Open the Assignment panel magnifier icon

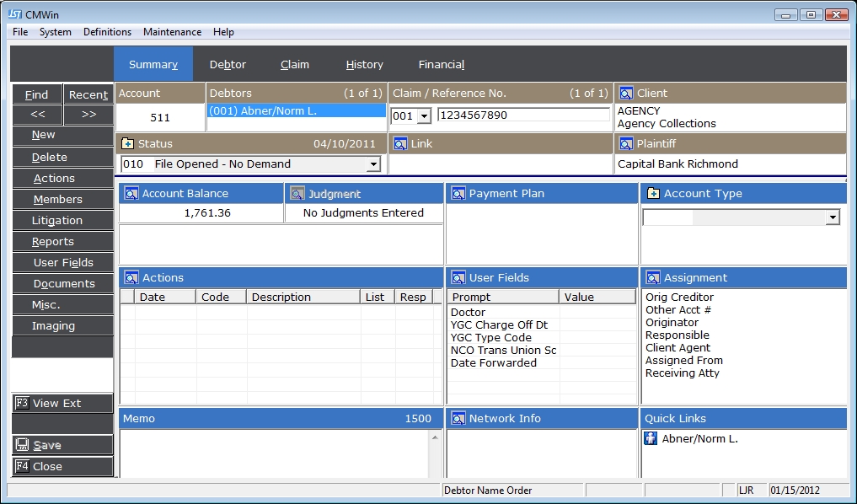[x=653, y=278]
